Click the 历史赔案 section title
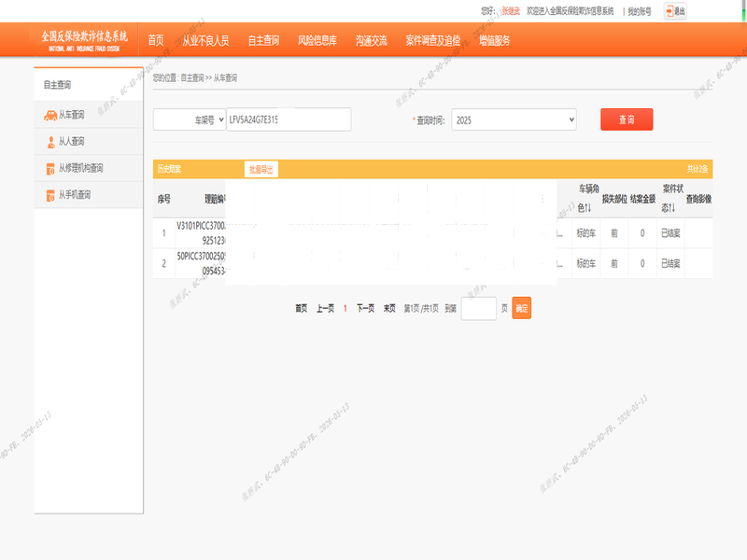 tap(169, 169)
